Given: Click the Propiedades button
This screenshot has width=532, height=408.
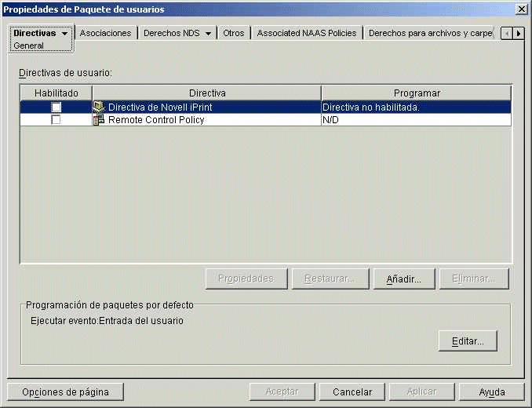Looking at the screenshot, I should tap(246, 279).
